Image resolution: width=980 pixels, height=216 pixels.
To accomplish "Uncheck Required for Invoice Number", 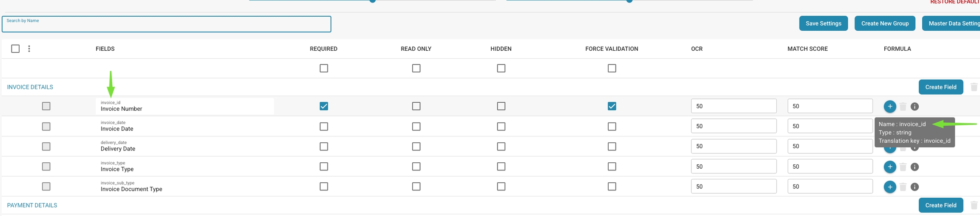I will 324,106.
